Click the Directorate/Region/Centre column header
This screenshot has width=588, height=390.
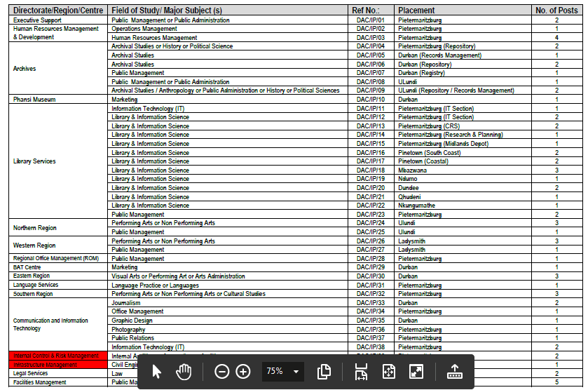coord(59,11)
